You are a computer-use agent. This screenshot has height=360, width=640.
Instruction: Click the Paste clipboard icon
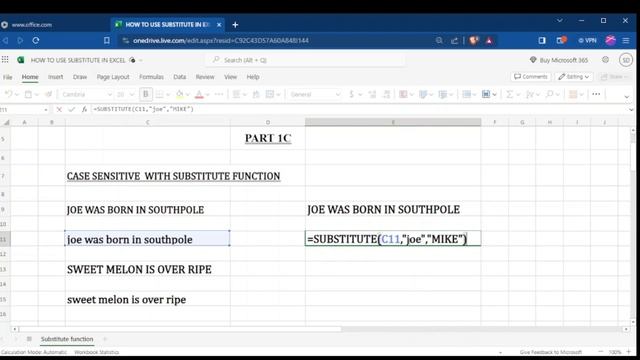pyautogui.click(x=28, y=94)
